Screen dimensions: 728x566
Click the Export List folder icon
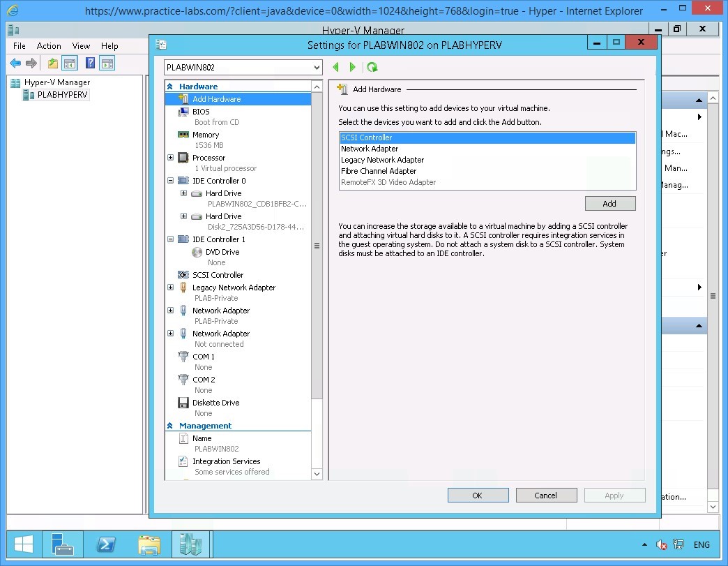click(x=51, y=63)
